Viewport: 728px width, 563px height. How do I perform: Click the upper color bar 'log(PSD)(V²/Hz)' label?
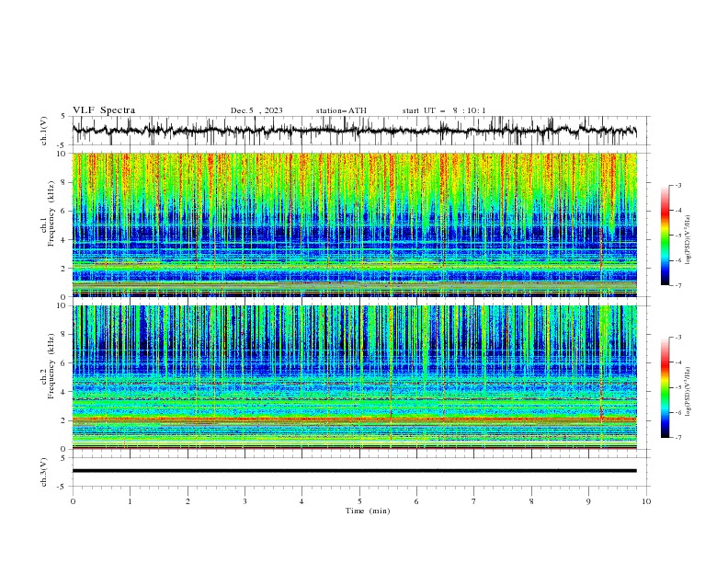[688, 240]
